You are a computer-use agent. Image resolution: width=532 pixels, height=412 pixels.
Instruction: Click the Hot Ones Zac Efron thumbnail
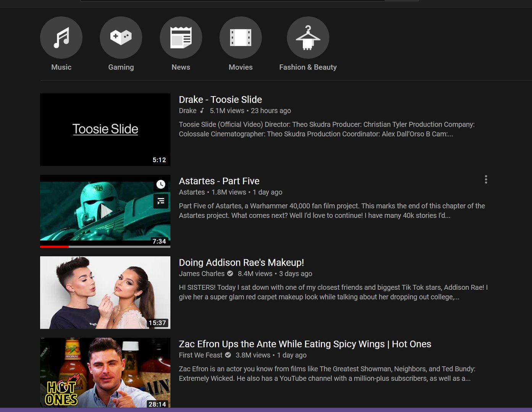pyautogui.click(x=105, y=373)
